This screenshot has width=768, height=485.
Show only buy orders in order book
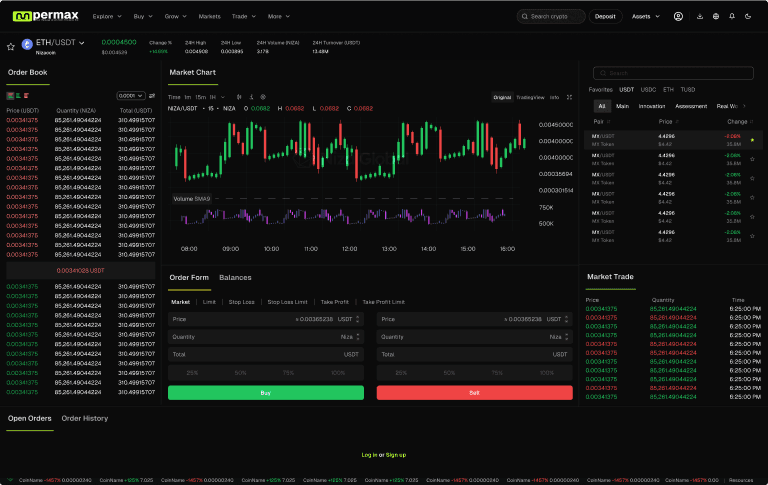(18, 96)
